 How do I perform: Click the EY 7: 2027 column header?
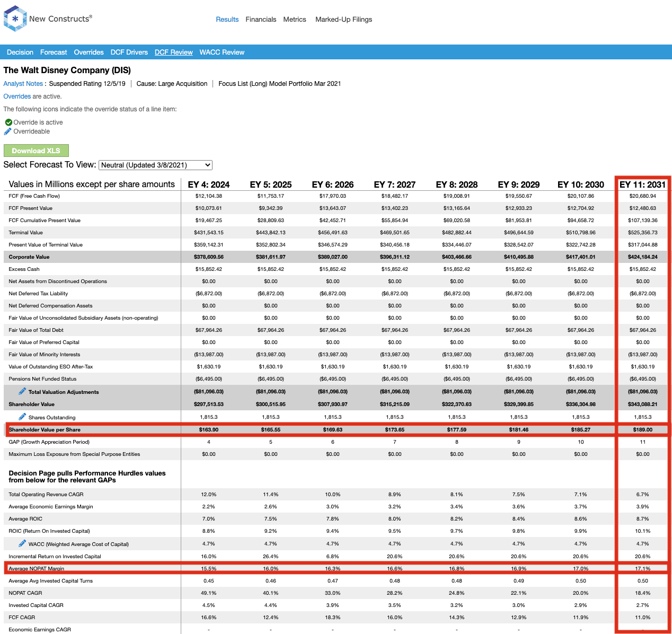coord(395,184)
